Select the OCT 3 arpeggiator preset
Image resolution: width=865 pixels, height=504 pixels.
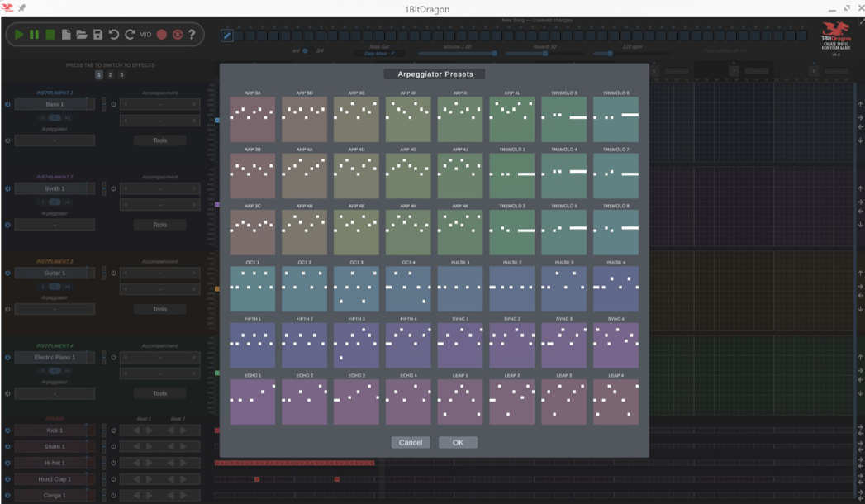pyautogui.click(x=356, y=288)
